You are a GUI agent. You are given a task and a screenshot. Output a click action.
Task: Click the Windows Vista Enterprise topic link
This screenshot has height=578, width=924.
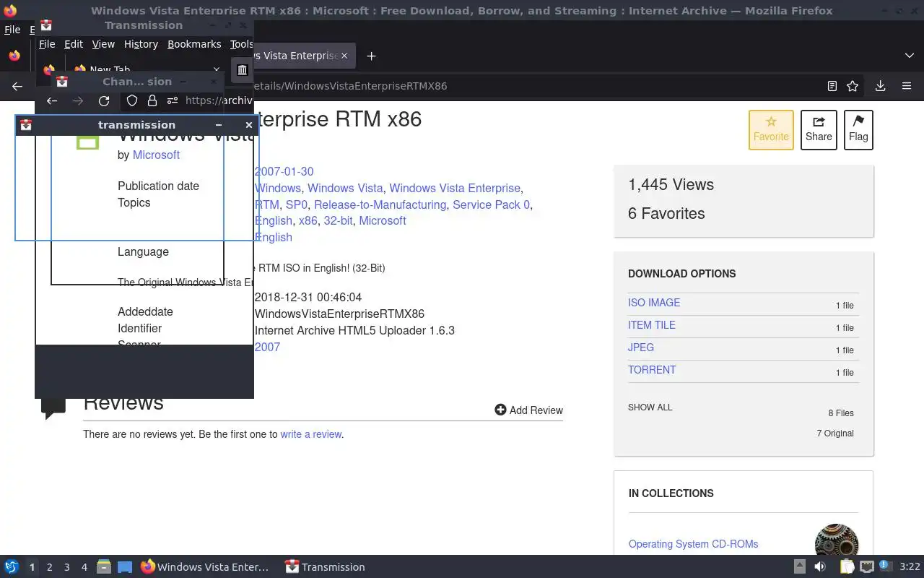[455, 188]
